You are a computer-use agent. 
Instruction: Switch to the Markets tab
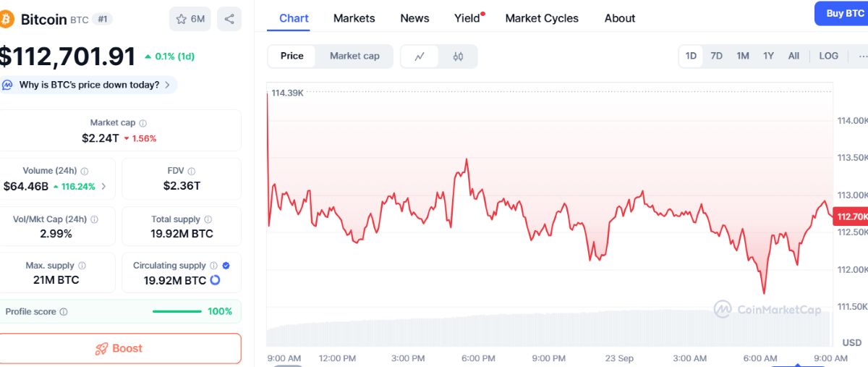(354, 18)
